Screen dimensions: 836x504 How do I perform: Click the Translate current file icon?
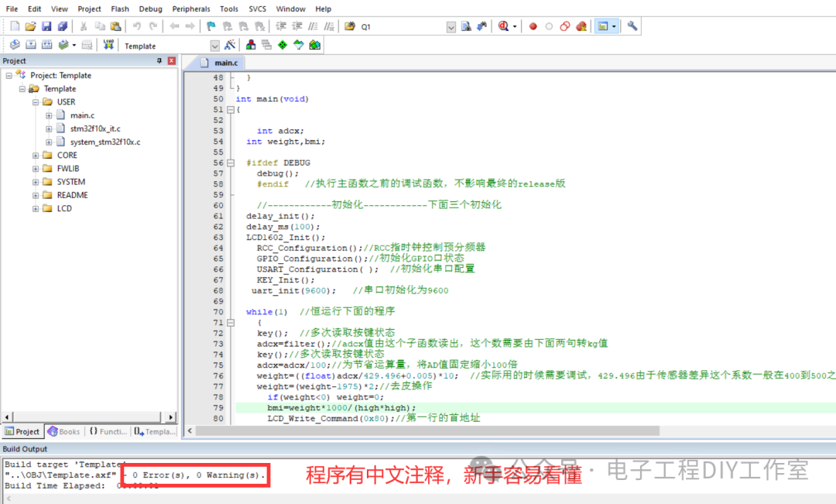click(x=15, y=45)
